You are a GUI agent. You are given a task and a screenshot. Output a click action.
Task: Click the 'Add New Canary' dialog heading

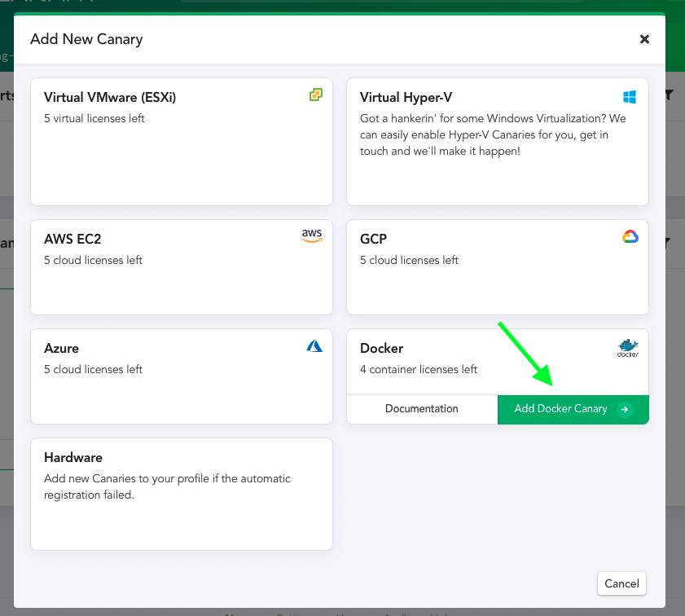pos(86,39)
